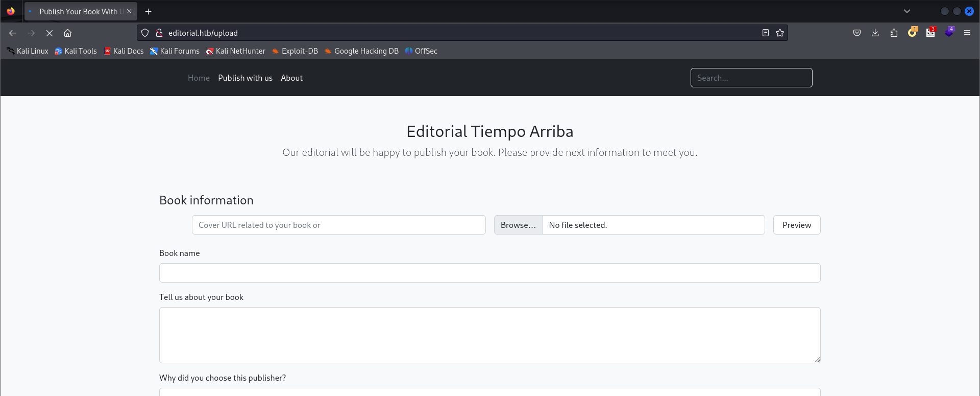
Task: Click Browse to choose a file
Action: pos(518,225)
